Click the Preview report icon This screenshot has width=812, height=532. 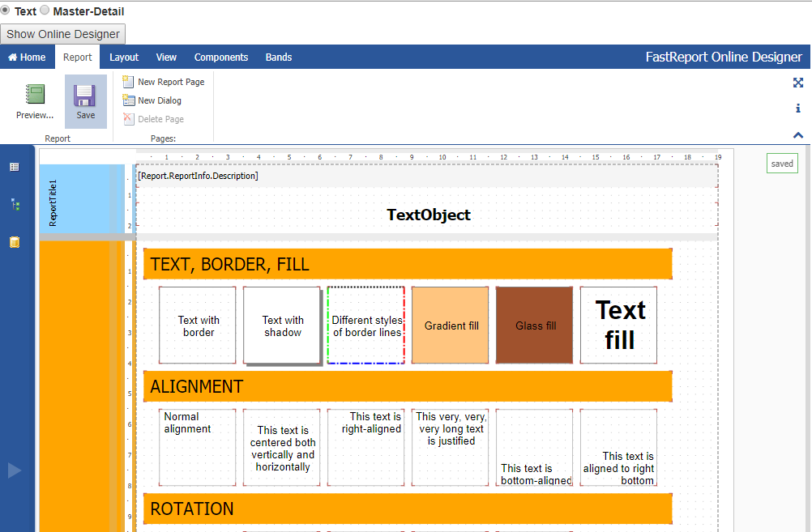click(x=35, y=94)
